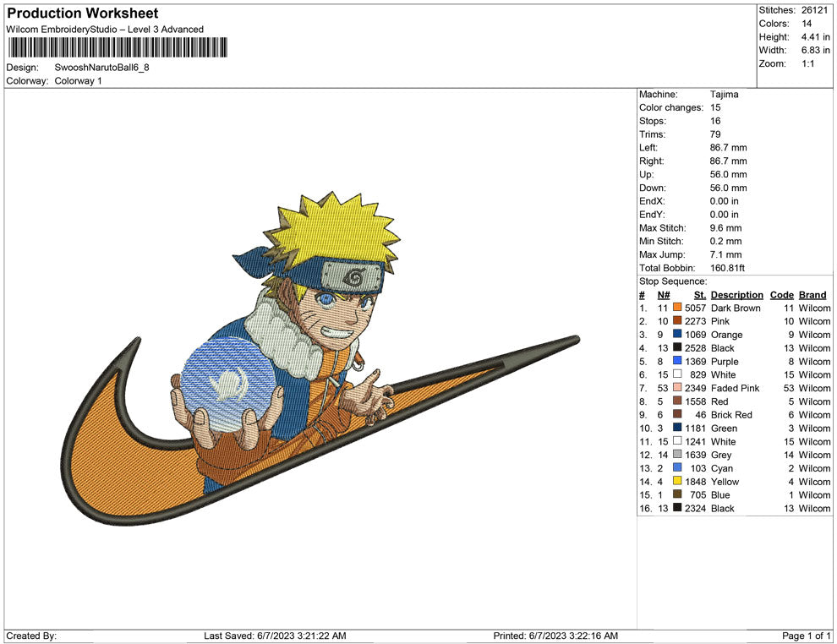Screen dimensions: 837x644
Task: Click the 'Colorway 1' value
Action: pyautogui.click(x=78, y=80)
